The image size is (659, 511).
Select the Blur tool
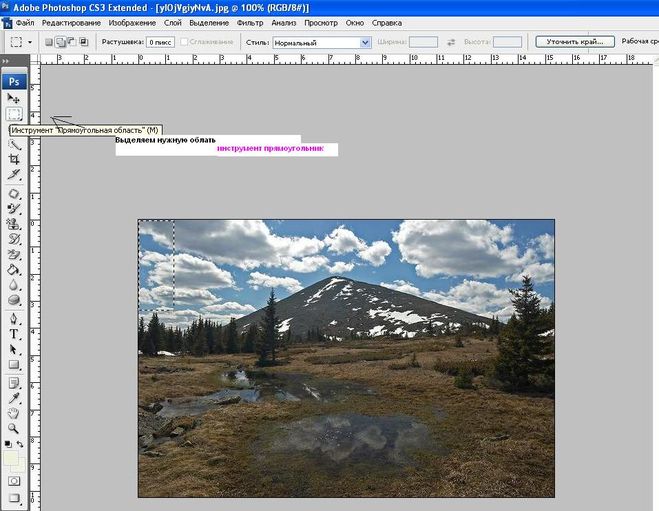pyautogui.click(x=14, y=285)
